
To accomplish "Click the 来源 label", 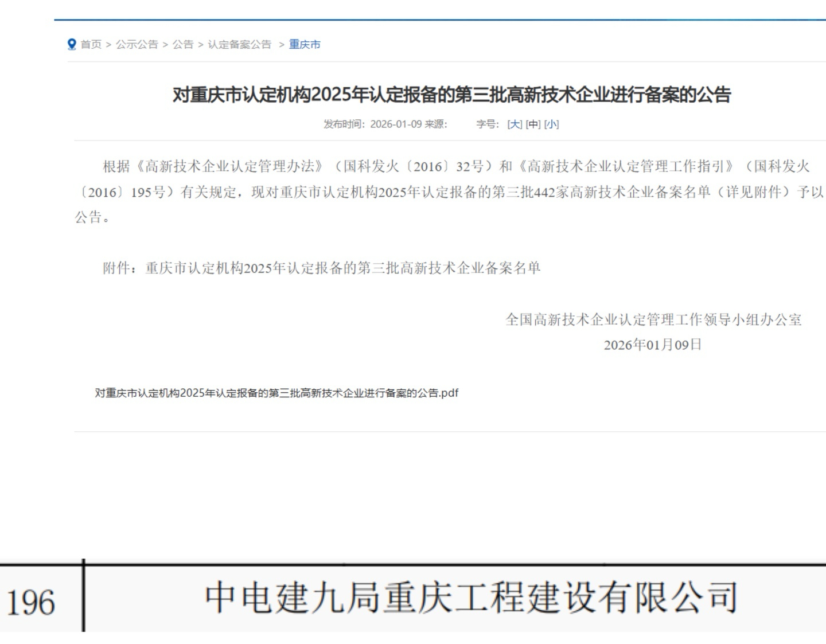I will click(435, 124).
